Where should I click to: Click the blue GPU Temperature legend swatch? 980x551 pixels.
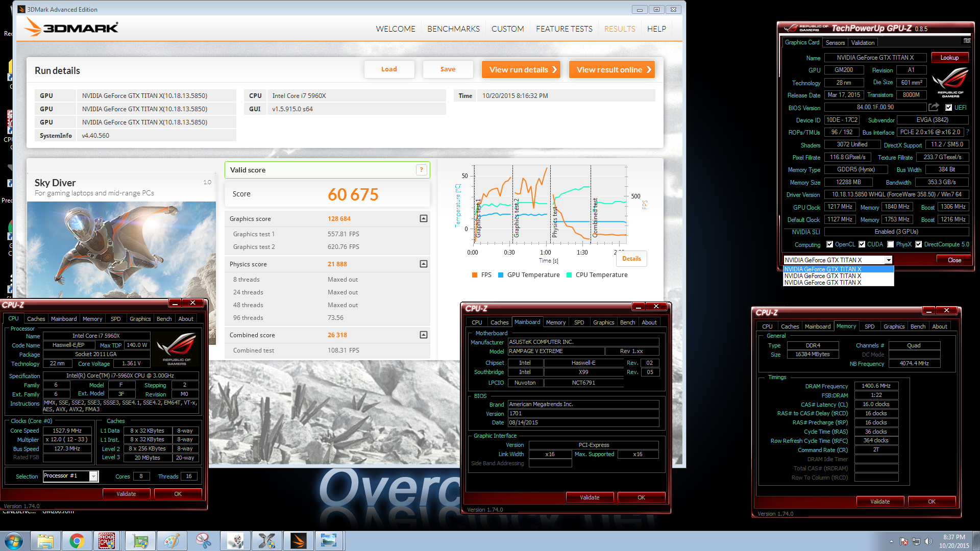point(501,275)
